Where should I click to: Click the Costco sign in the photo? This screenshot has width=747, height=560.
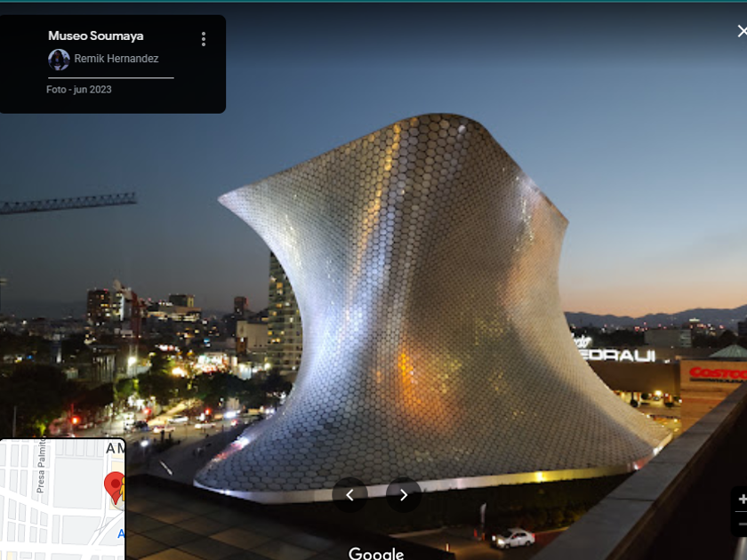(x=717, y=372)
